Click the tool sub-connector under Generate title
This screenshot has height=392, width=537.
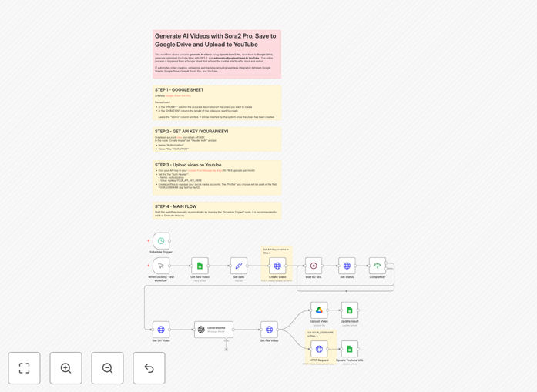point(226,349)
